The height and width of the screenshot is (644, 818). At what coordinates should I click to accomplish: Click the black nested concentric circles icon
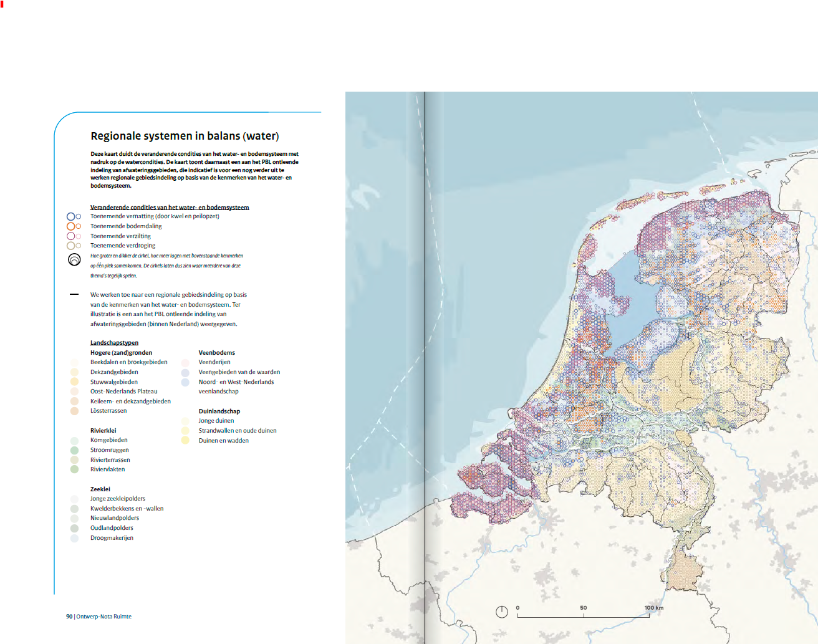coord(74,259)
